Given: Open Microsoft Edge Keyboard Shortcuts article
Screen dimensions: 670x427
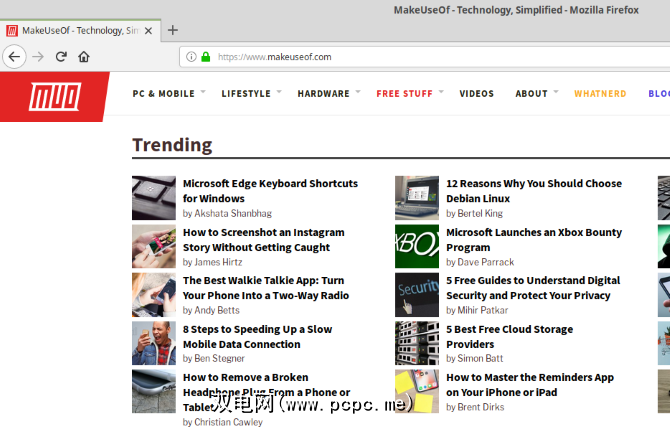Looking at the screenshot, I should pyautogui.click(x=270, y=191).
